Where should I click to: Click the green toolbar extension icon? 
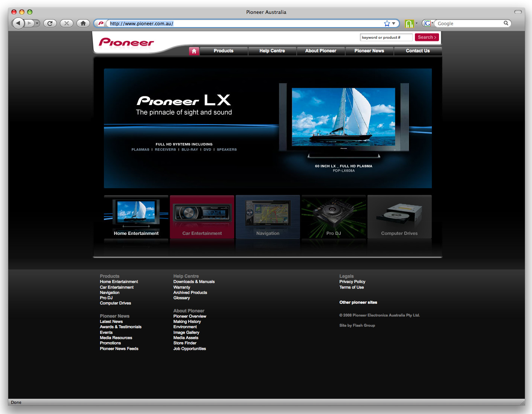click(x=409, y=24)
